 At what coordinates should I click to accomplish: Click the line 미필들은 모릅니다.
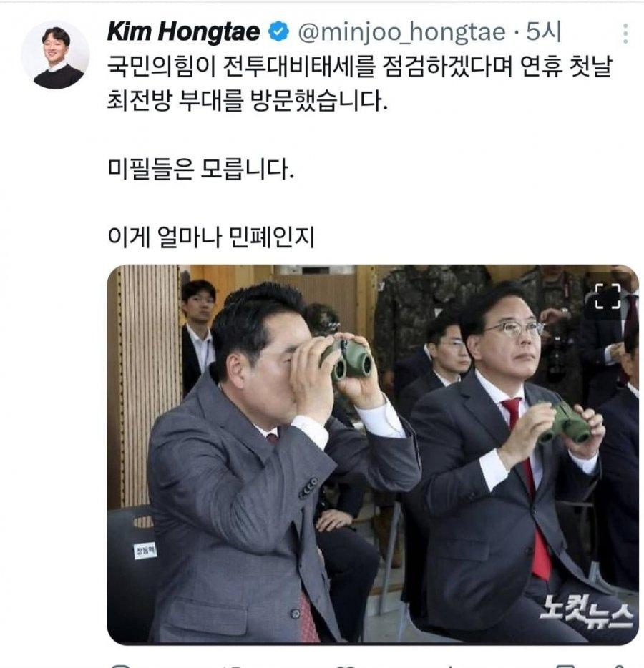(201, 169)
